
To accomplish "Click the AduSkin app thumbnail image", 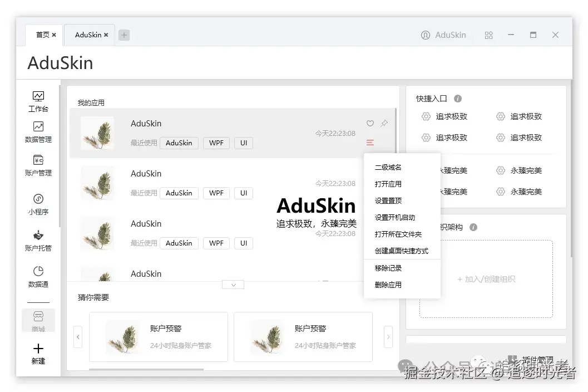I will click(x=98, y=134).
